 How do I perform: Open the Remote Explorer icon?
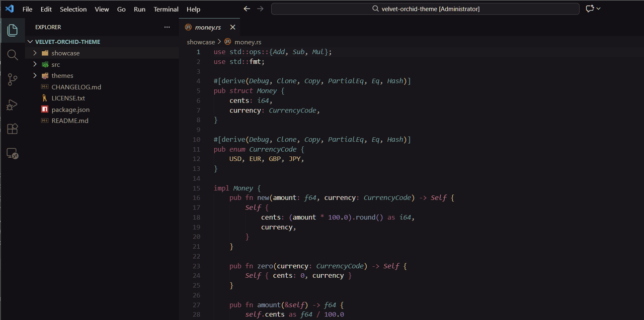click(x=13, y=153)
